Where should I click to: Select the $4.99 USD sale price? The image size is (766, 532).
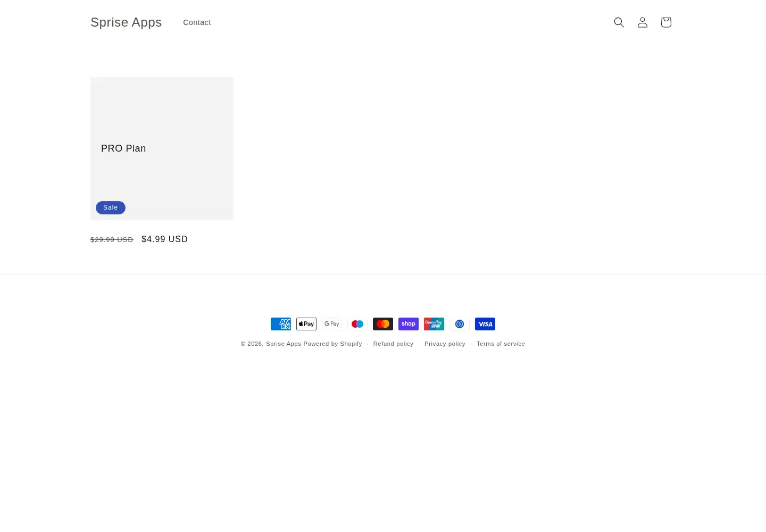[x=165, y=239]
